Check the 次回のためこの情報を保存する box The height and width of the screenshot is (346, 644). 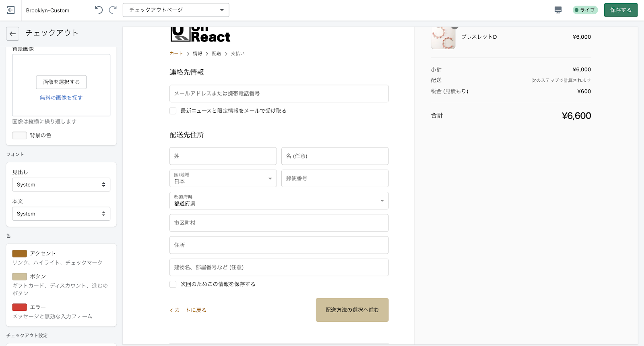coord(173,284)
